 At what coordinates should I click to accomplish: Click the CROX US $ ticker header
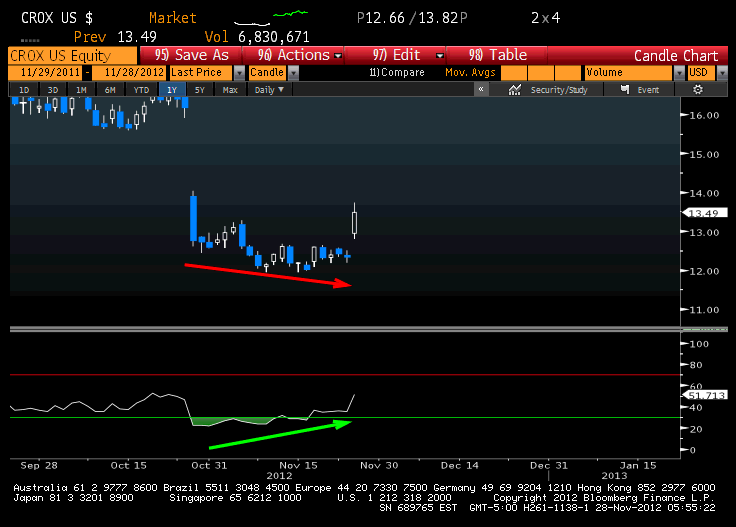(57, 18)
